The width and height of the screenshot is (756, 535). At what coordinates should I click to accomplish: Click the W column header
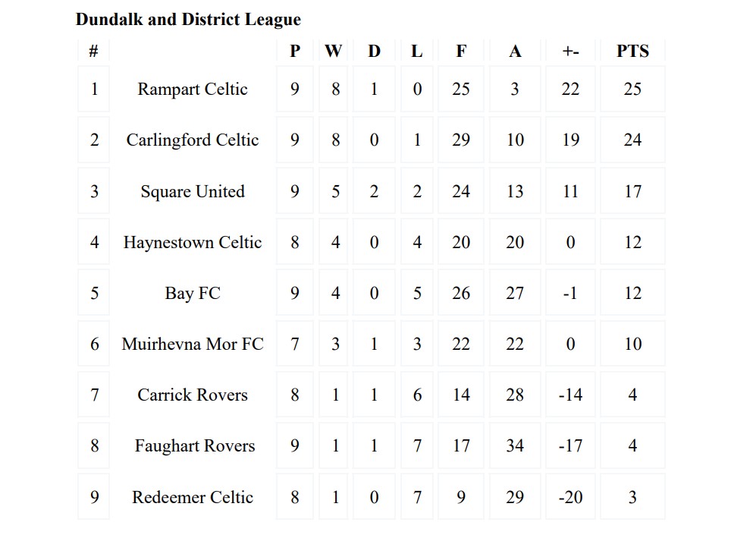(x=333, y=51)
